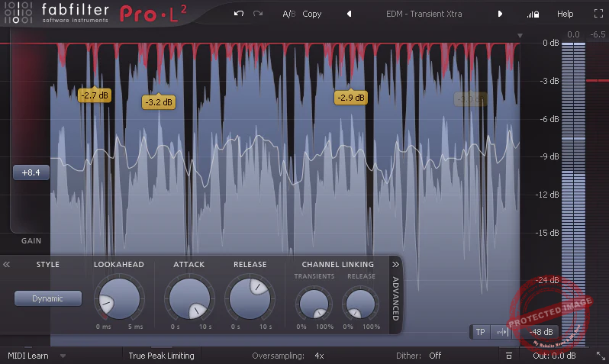609x364 pixels.
Task: Select the -2.7 dB peak label
Action: [95, 95]
